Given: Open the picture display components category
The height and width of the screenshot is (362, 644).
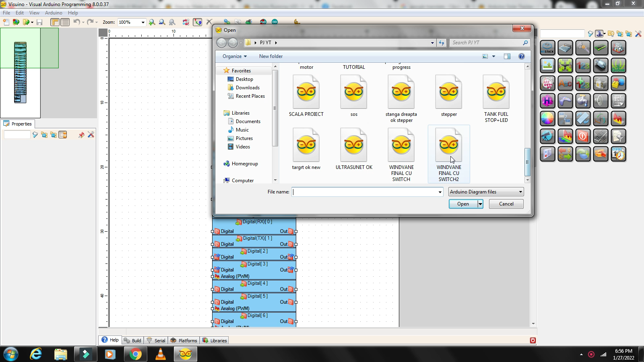Looking at the screenshot, I should pos(547,66).
